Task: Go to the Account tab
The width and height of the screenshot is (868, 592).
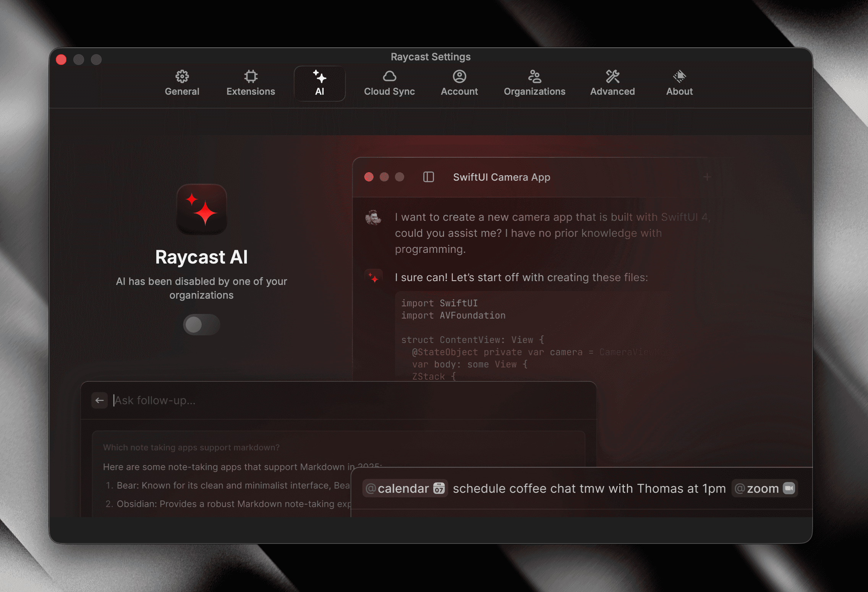Action: click(x=459, y=84)
